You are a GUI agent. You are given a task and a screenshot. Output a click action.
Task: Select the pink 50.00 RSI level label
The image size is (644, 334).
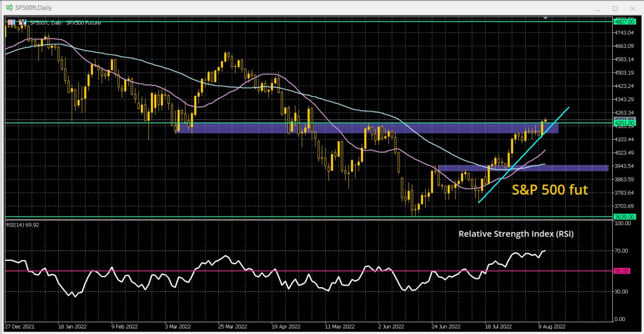623,271
